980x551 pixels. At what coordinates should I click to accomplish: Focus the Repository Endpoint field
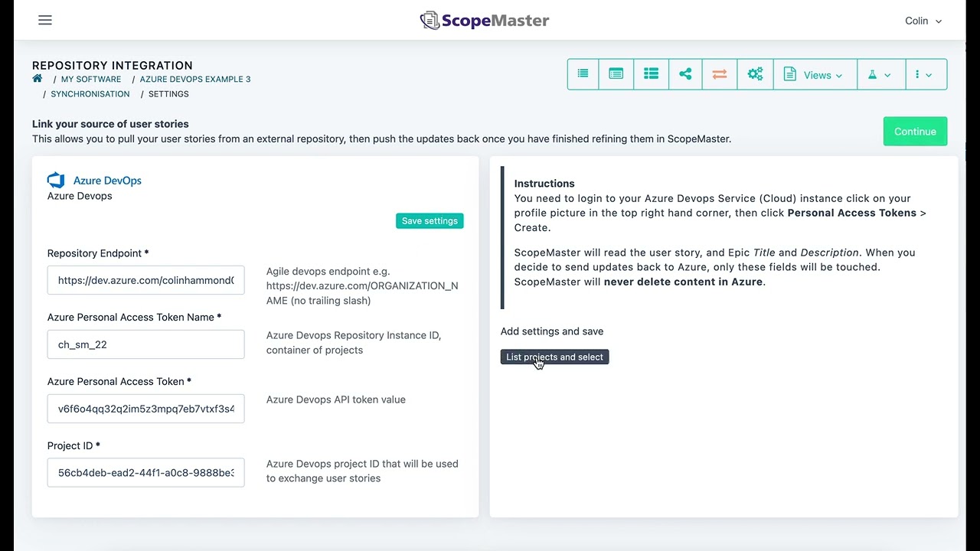145,280
